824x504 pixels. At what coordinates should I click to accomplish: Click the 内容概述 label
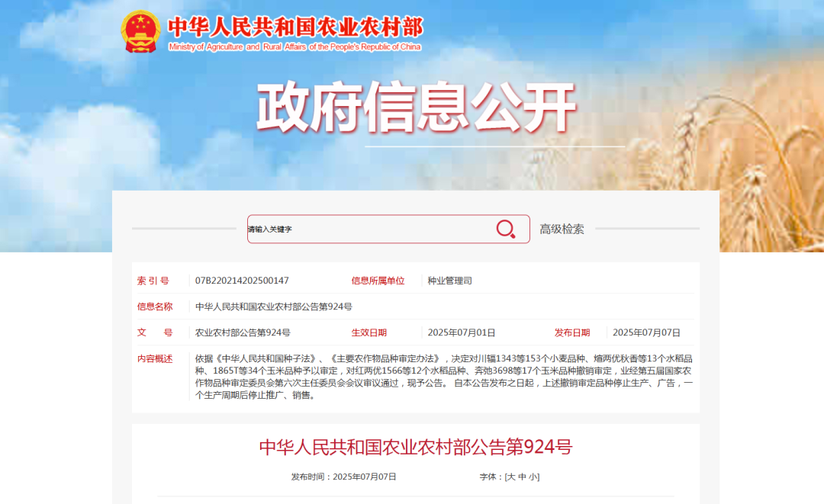154,358
